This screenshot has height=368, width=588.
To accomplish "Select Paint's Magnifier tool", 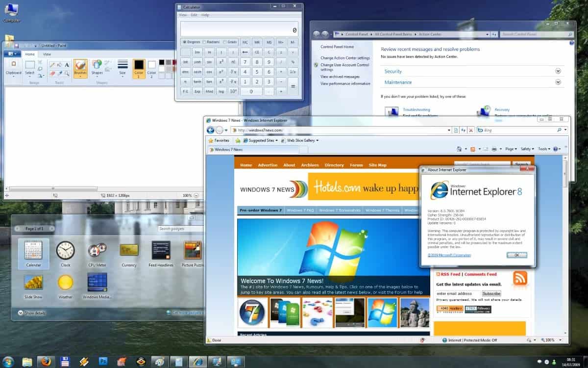I will tap(67, 73).
